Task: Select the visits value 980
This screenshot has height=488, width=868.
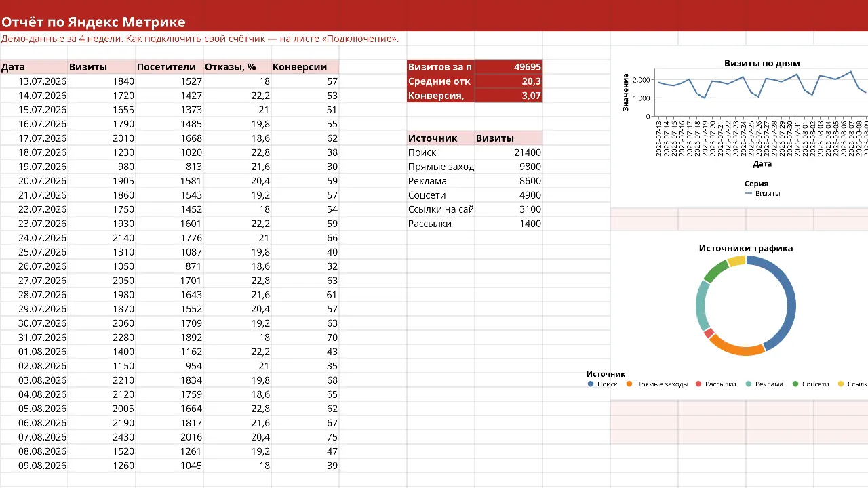Action: (x=102, y=167)
